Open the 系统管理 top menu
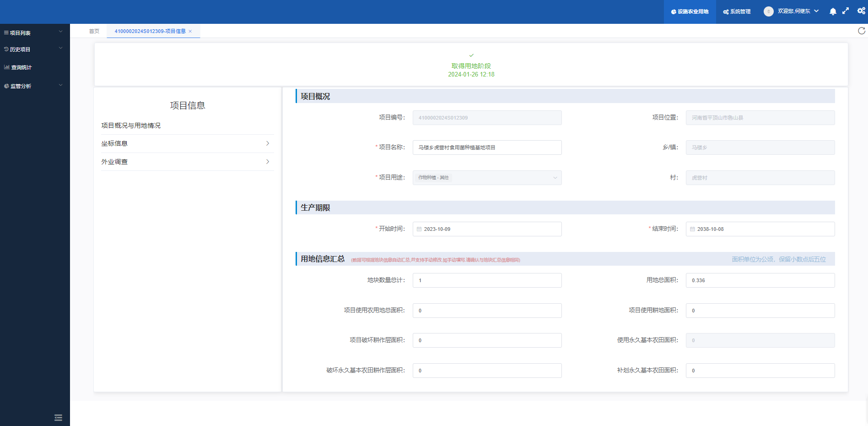 [737, 11]
